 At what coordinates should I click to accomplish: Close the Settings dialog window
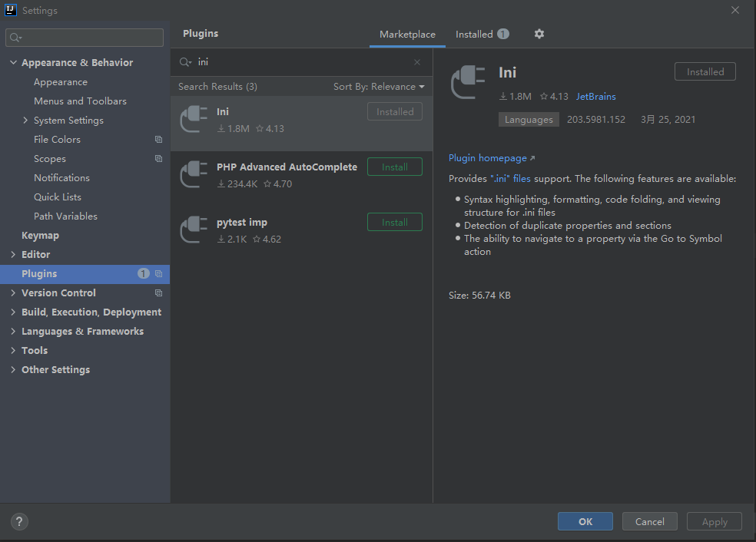[x=734, y=10]
